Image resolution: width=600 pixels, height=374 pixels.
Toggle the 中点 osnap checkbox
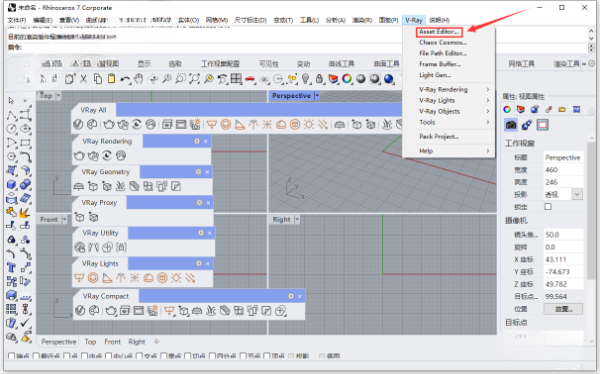tap(85, 356)
